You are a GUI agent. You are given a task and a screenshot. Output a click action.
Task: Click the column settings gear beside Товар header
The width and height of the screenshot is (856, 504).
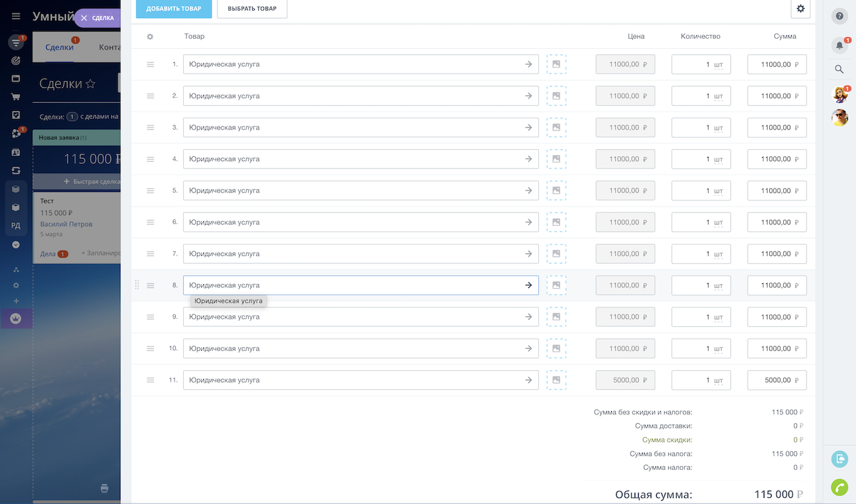coord(150,37)
